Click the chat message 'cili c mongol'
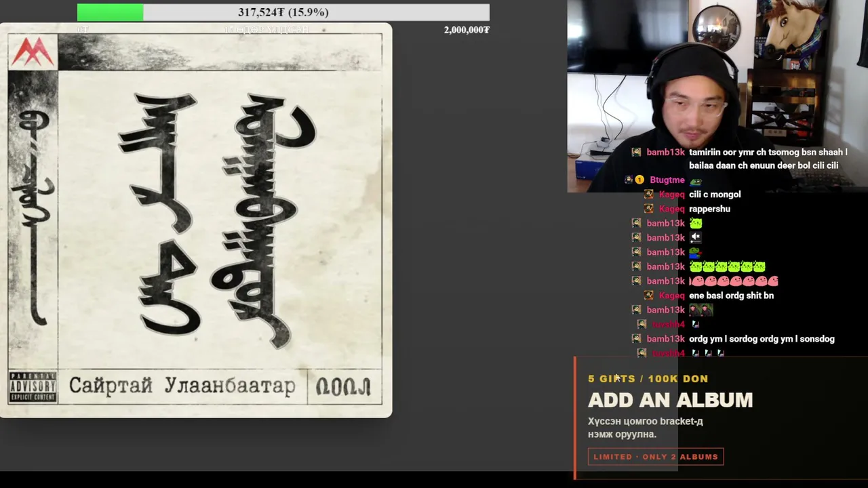 pos(715,195)
